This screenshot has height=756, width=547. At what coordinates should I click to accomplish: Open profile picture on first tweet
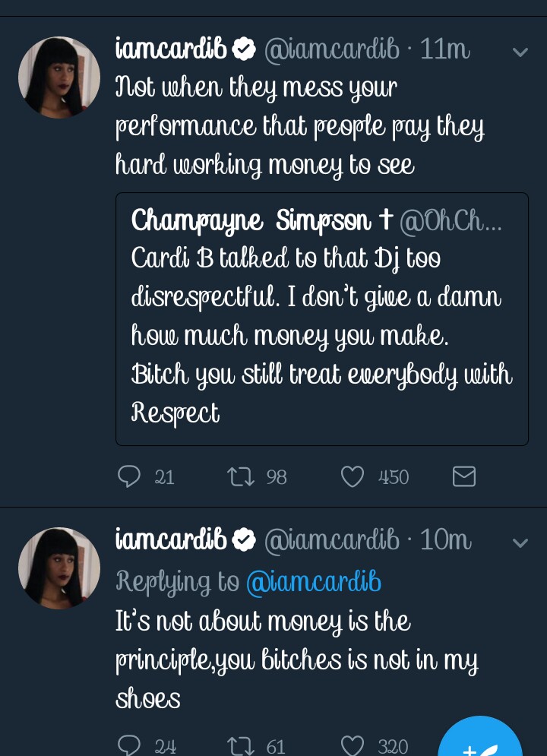59,77
